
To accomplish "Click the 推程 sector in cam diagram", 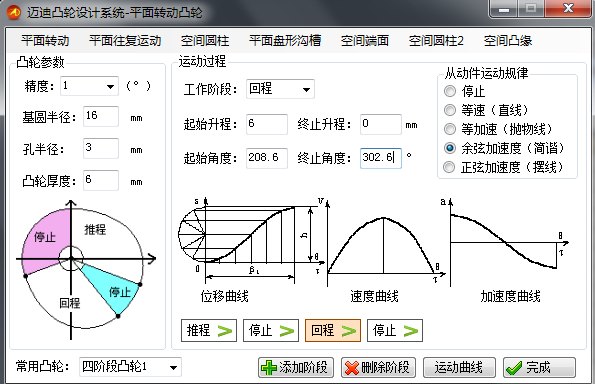I will (101, 231).
